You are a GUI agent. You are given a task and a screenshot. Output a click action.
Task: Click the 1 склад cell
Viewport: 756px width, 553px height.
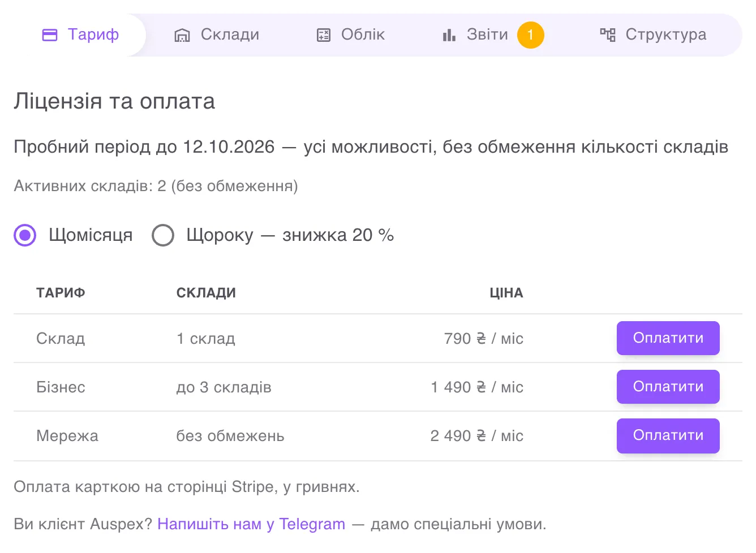coord(206,339)
